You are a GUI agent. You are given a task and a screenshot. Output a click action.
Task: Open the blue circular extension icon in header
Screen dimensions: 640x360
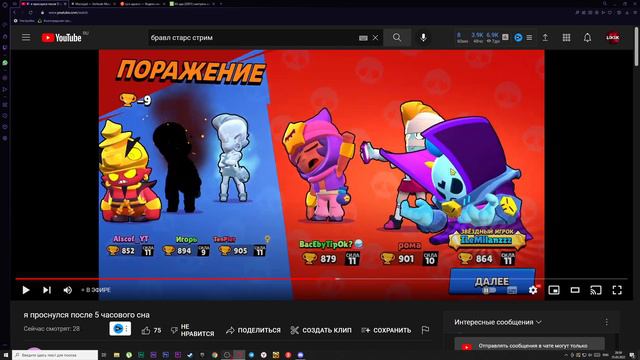(x=518, y=38)
